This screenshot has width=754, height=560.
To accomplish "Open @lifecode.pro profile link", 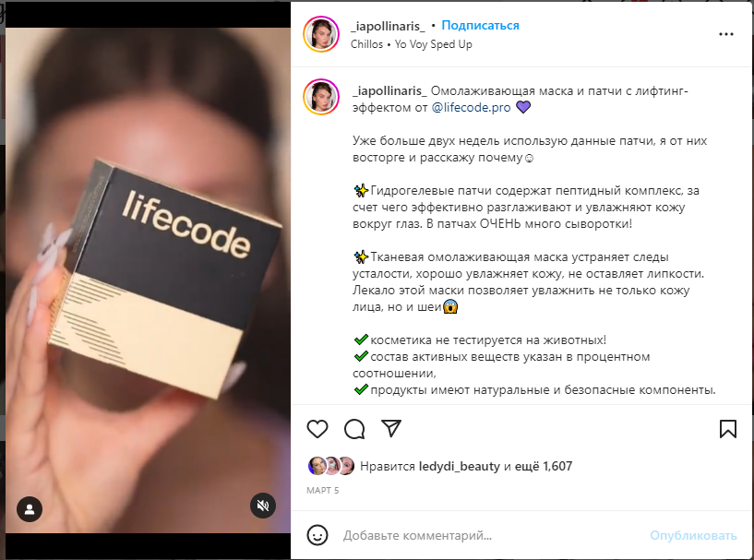I will tap(471, 107).
